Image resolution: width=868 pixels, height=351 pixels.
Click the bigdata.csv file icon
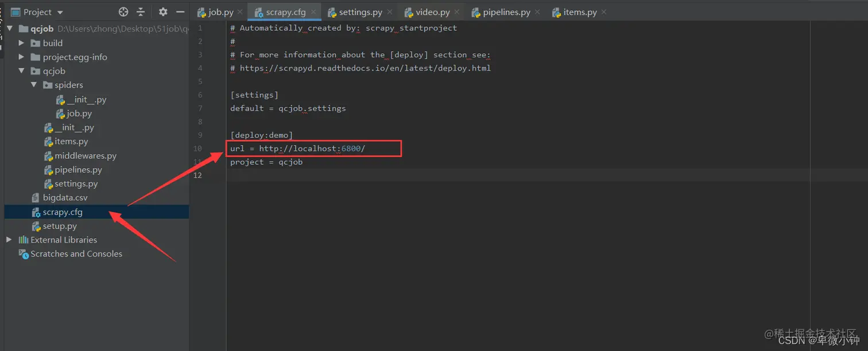tap(36, 198)
